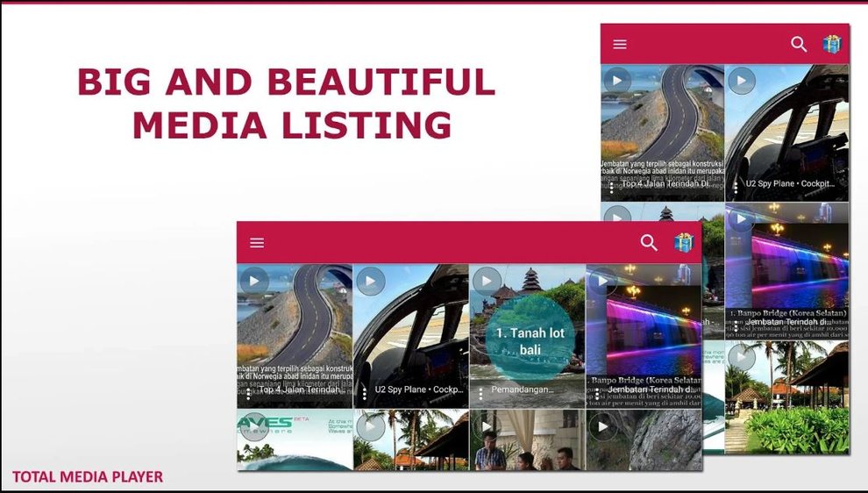Image resolution: width=868 pixels, height=493 pixels.
Task: Tap gift box icon in portrait view
Action: 832,45
